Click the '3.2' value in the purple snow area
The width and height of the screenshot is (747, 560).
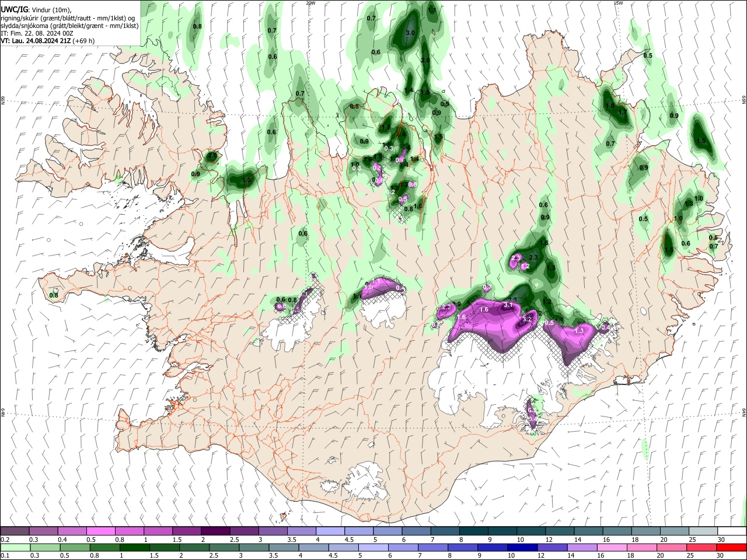527,320
